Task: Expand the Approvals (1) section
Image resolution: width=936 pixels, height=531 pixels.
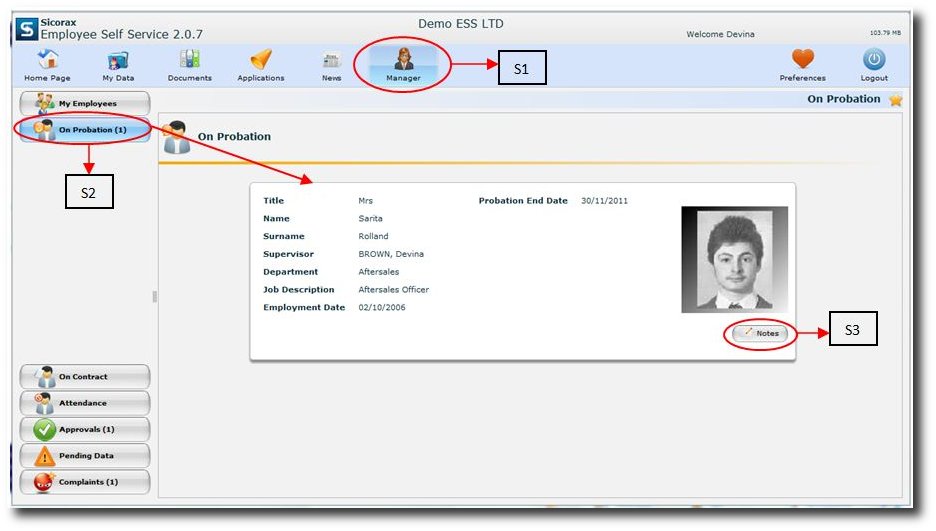Action: (x=85, y=430)
